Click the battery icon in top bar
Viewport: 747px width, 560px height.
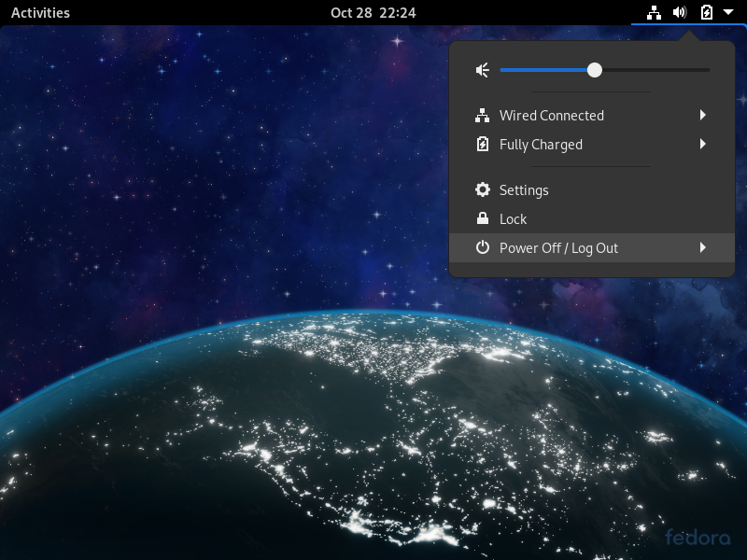click(707, 12)
